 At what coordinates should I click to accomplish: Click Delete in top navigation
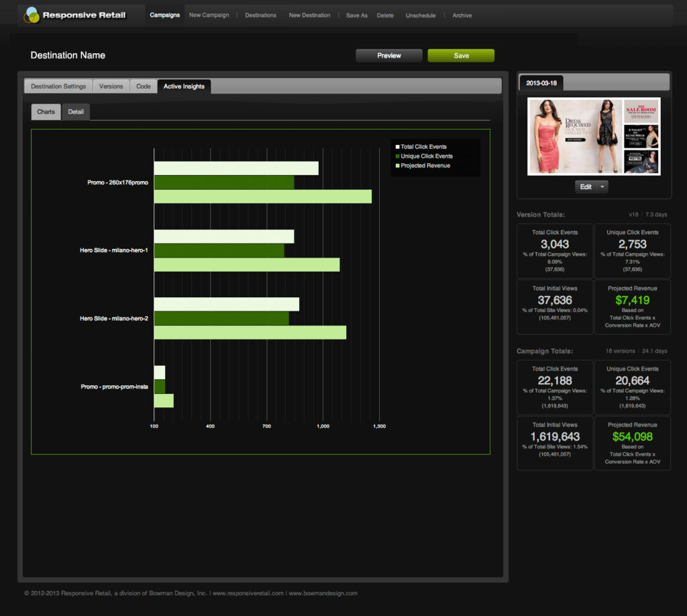[385, 15]
